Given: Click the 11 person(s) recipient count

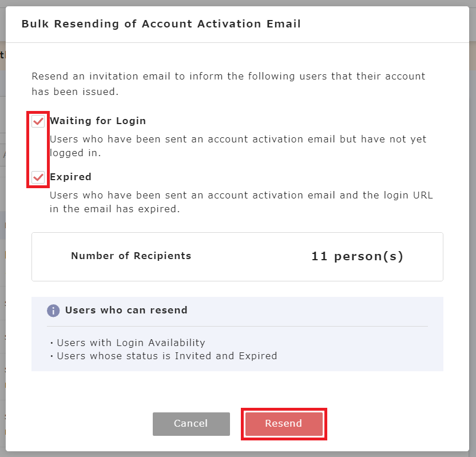Looking at the screenshot, I should [357, 256].
